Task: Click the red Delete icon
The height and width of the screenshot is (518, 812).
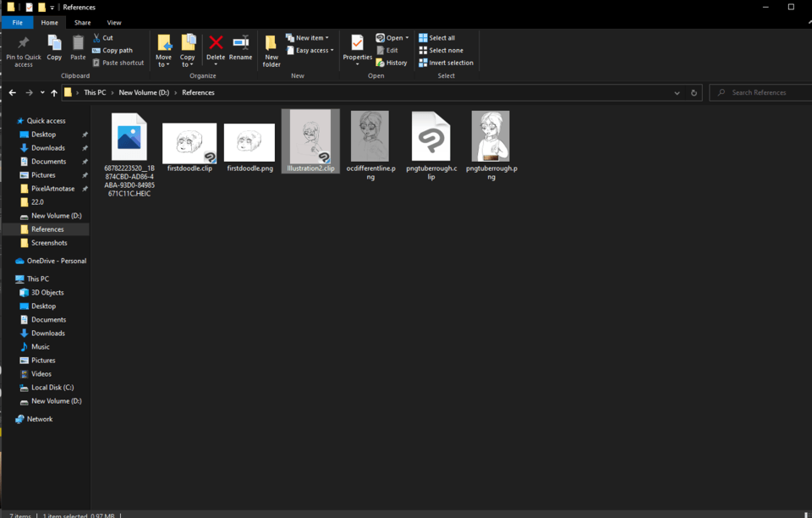Action: tap(216, 44)
